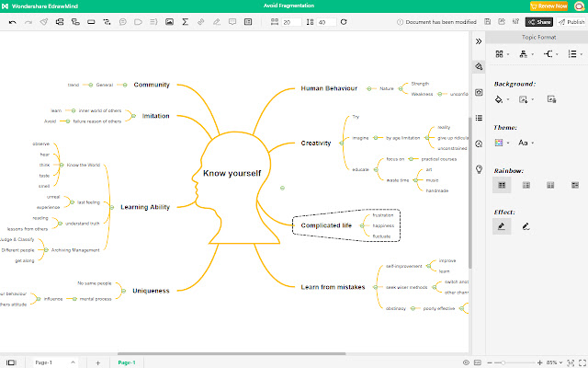Screen dimensions: 588x368
Task: Select the second hand-drawn Effect option
Action: [x=526, y=226]
